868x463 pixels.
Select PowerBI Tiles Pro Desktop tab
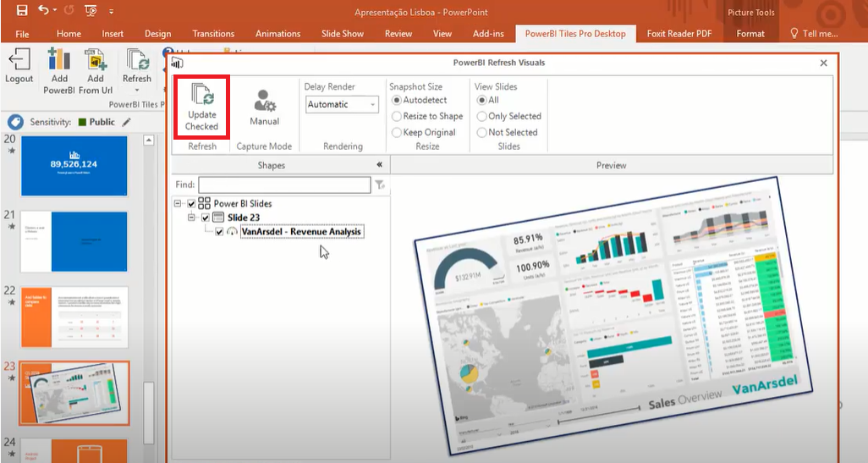click(575, 34)
